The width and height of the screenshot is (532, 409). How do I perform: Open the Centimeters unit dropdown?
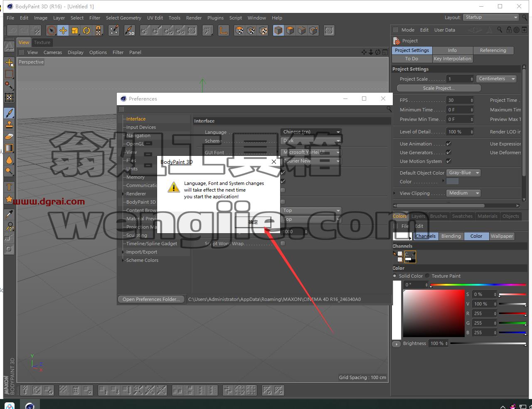(x=496, y=79)
